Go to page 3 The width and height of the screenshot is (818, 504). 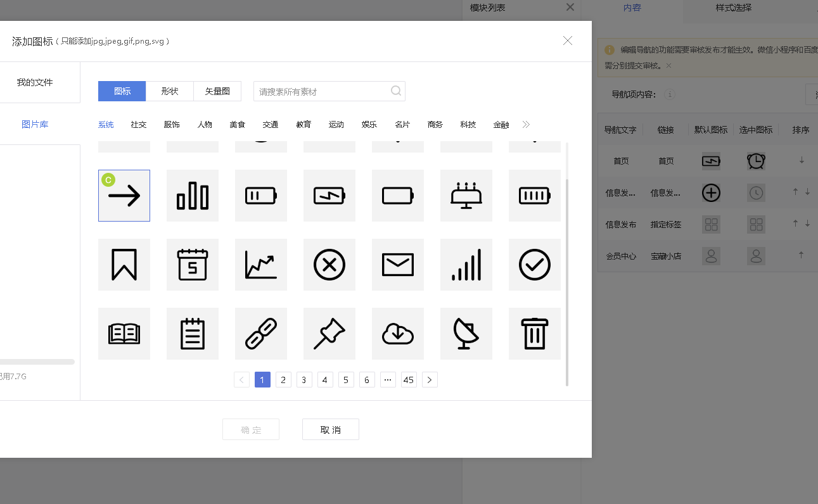point(304,380)
